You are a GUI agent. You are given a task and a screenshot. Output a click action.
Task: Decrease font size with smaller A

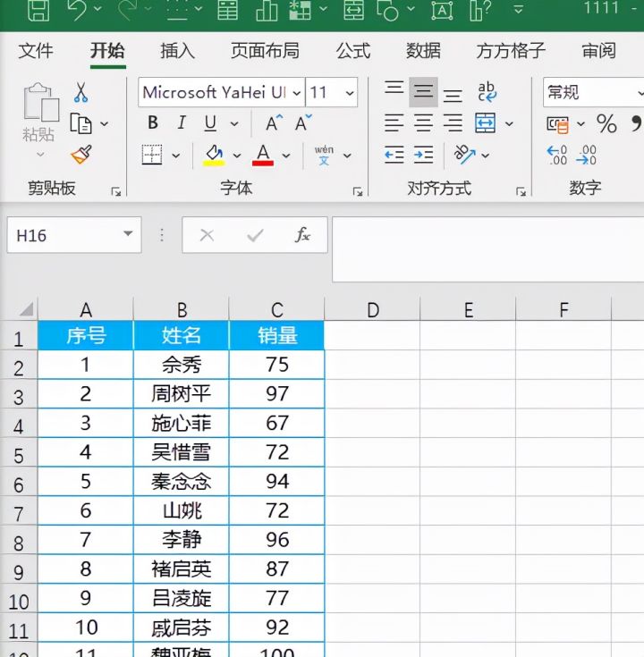pyautogui.click(x=303, y=123)
